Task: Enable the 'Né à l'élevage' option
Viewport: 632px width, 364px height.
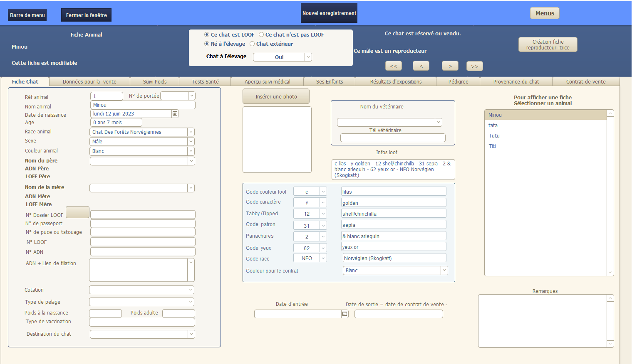Action: tap(207, 44)
